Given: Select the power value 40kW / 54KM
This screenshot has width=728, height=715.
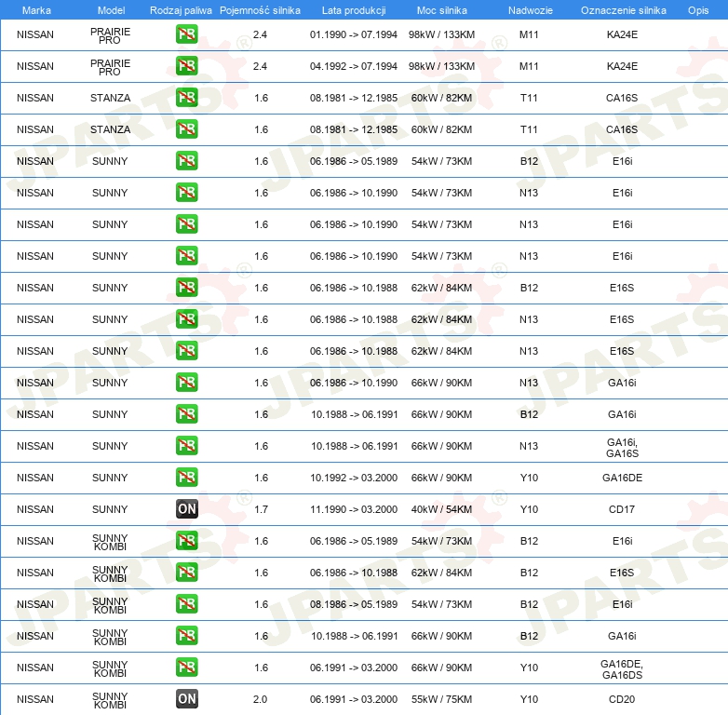Looking at the screenshot, I should point(441,509).
